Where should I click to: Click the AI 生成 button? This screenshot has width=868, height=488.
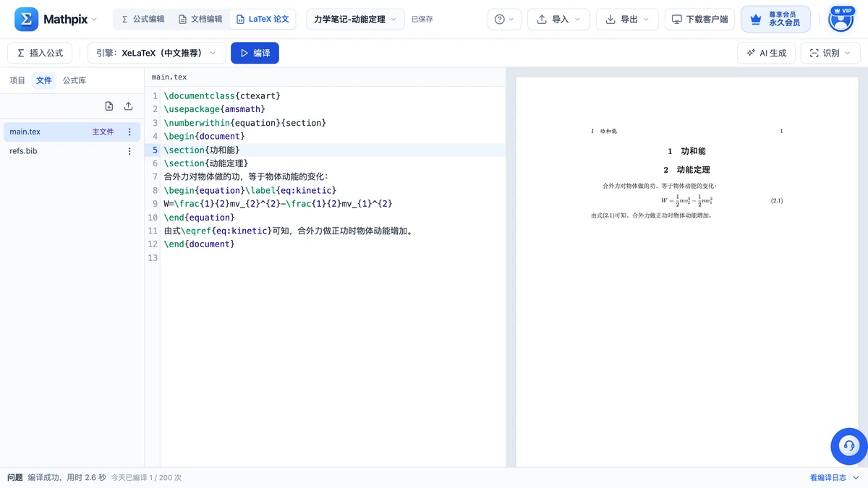point(766,53)
